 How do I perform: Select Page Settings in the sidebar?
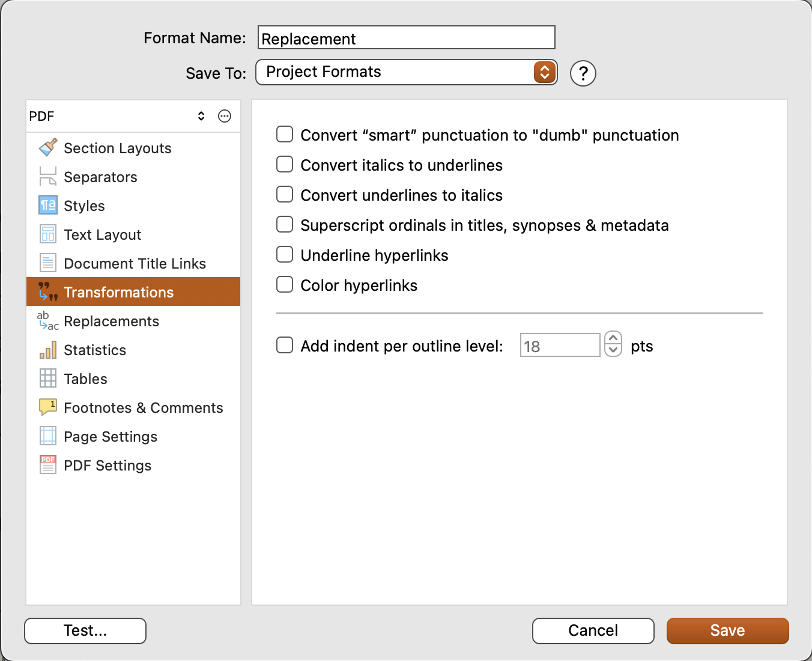pos(133,436)
